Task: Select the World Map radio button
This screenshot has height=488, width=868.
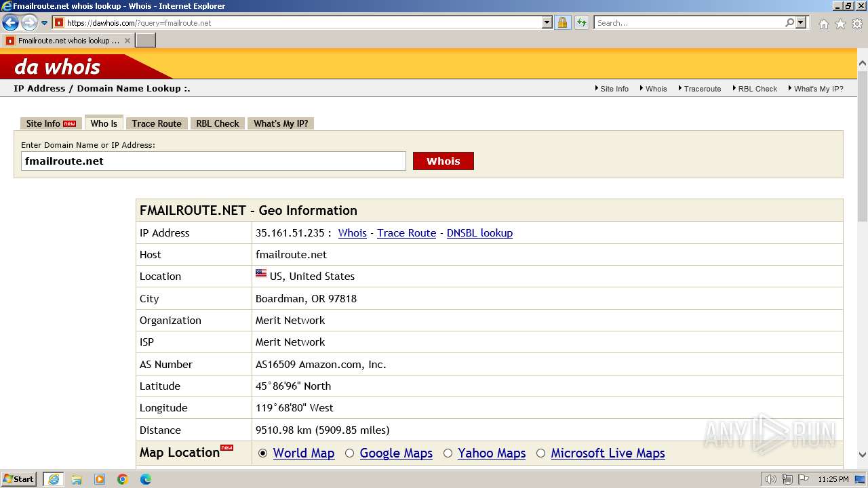Action: [x=263, y=453]
